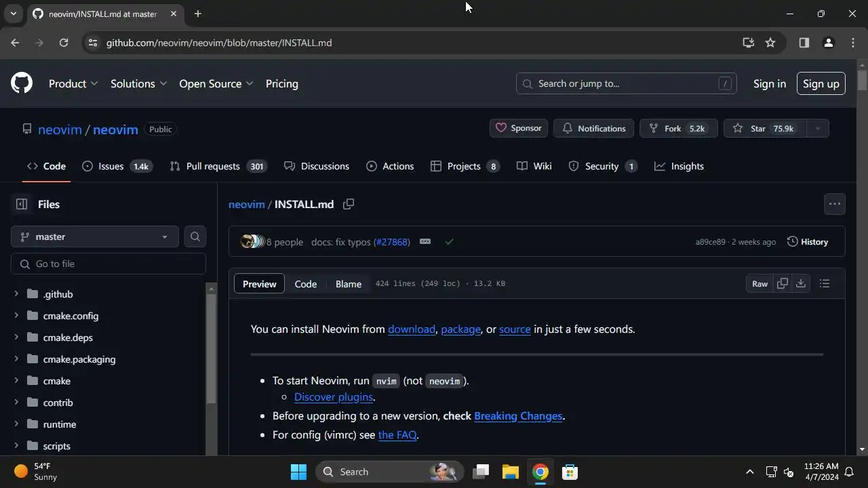Select the Preview view tab

[260, 284]
